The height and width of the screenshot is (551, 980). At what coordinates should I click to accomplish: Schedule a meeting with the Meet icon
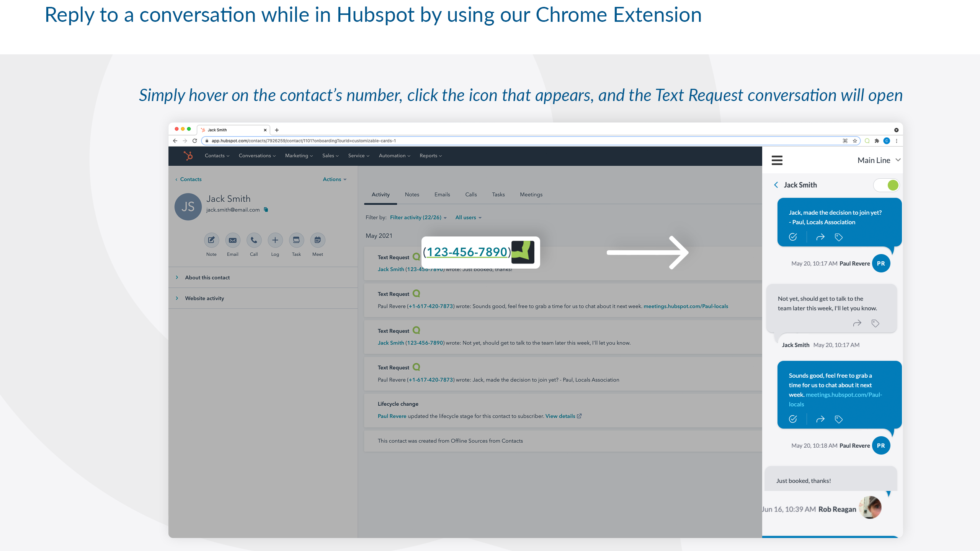(x=317, y=240)
